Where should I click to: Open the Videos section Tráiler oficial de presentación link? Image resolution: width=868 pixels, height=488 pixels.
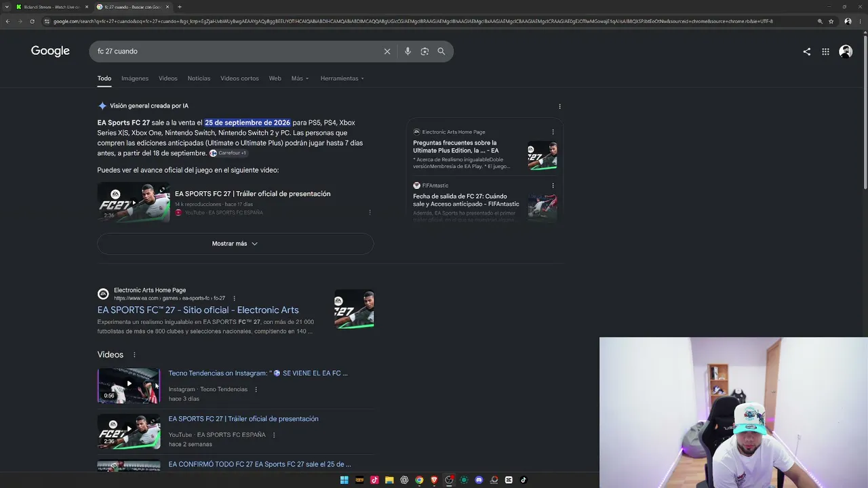(243, 419)
